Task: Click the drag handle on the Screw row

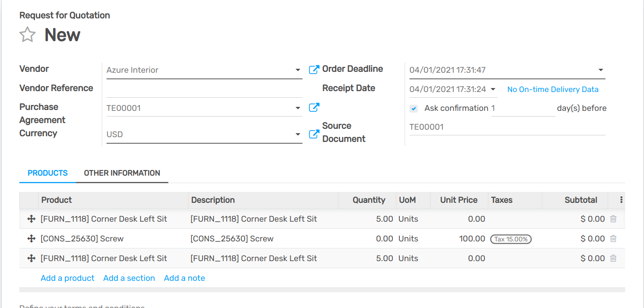Action: [x=31, y=238]
